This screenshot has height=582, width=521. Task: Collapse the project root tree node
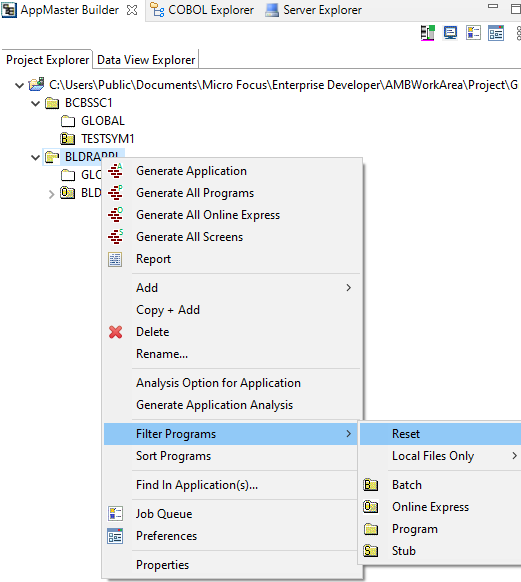click(x=19, y=85)
